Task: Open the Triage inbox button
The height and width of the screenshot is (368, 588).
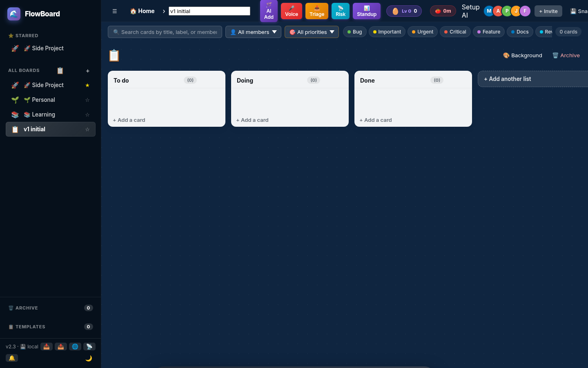Action: (x=317, y=11)
